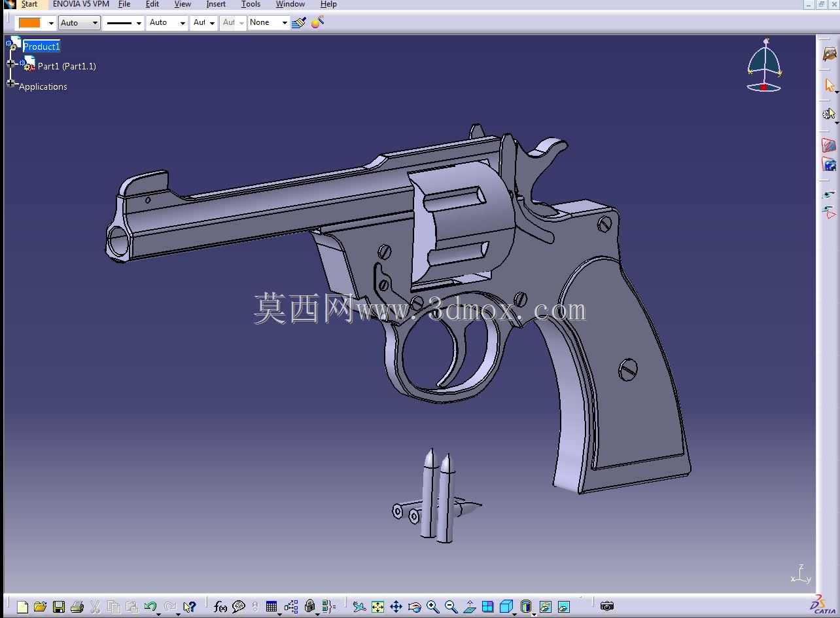Expand the Applications tree node
840x618 pixels.
pos(10,83)
